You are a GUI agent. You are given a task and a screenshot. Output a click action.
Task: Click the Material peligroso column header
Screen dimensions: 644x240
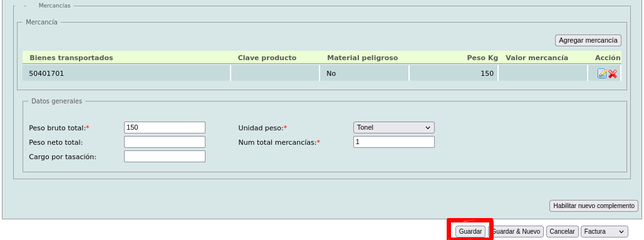[x=362, y=58]
